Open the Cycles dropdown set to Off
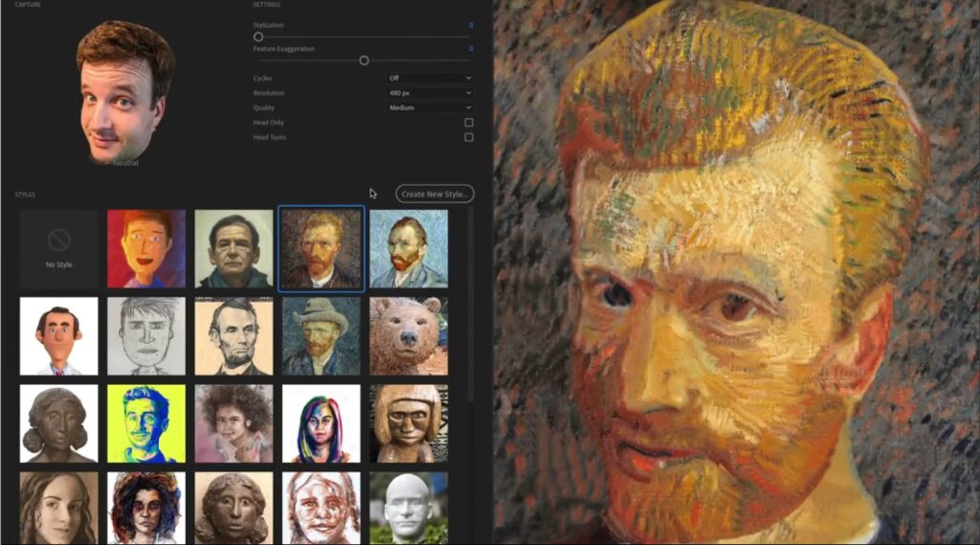 [430, 79]
